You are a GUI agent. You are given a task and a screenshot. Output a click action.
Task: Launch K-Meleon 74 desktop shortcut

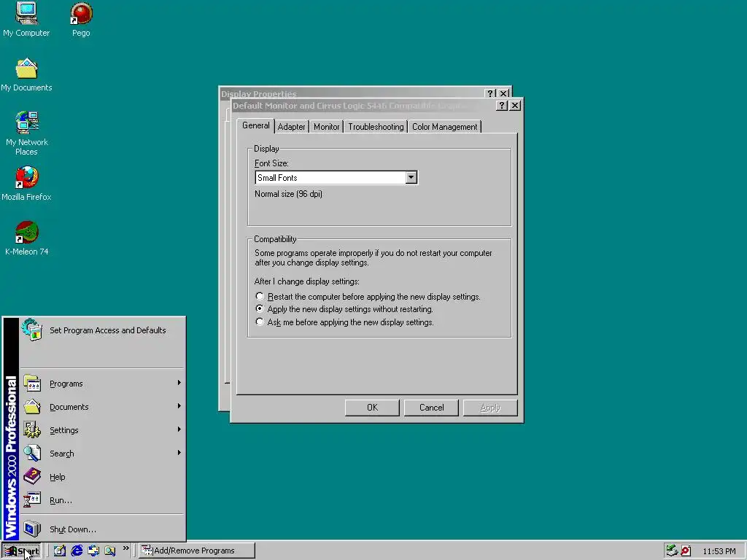tap(27, 232)
